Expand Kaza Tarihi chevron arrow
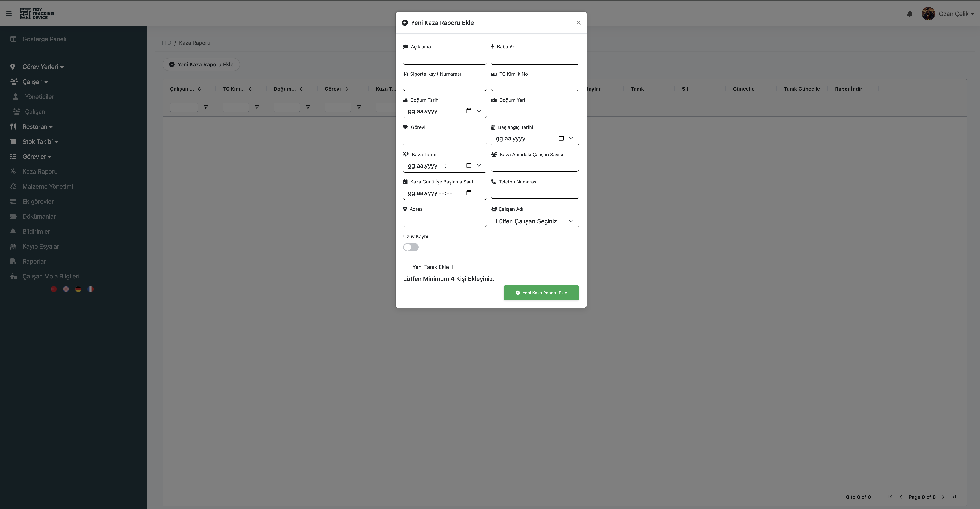Image resolution: width=980 pixels, height=509 pixels. pyautogui.click(x=479, y=166)
